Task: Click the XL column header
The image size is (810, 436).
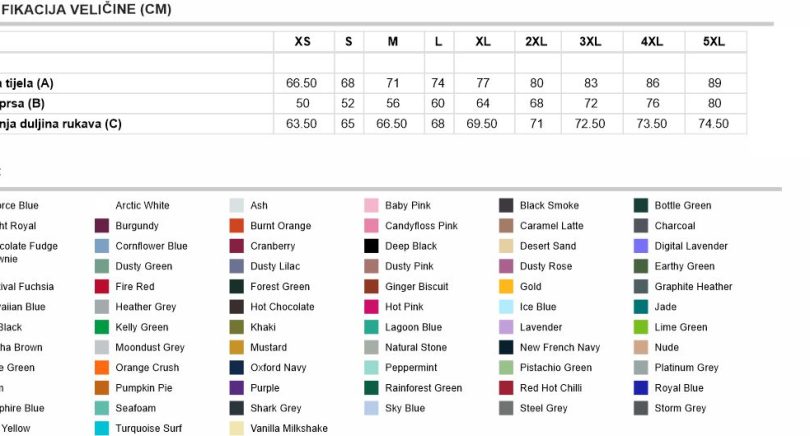Action: pyautogui.click(x=483, y=42)
